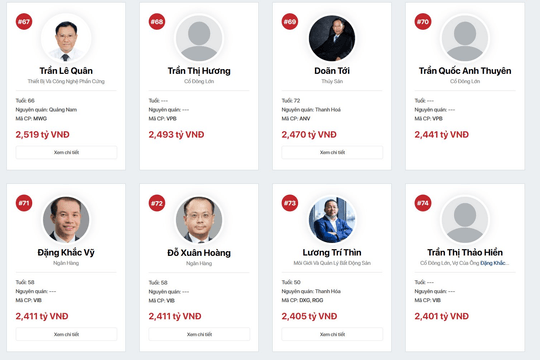
Task: Click the #67 rank badge
Action: click(x=24, y=22)
